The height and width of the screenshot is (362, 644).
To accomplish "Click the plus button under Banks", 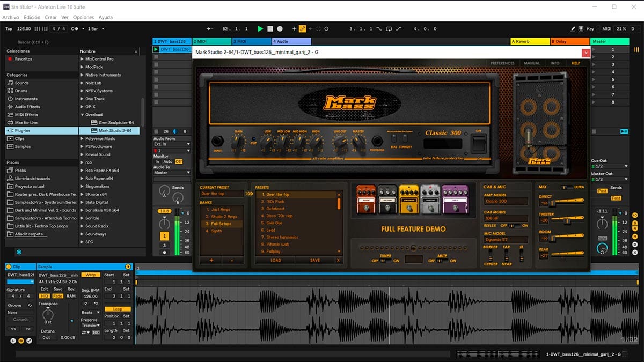I will [211, 260].
